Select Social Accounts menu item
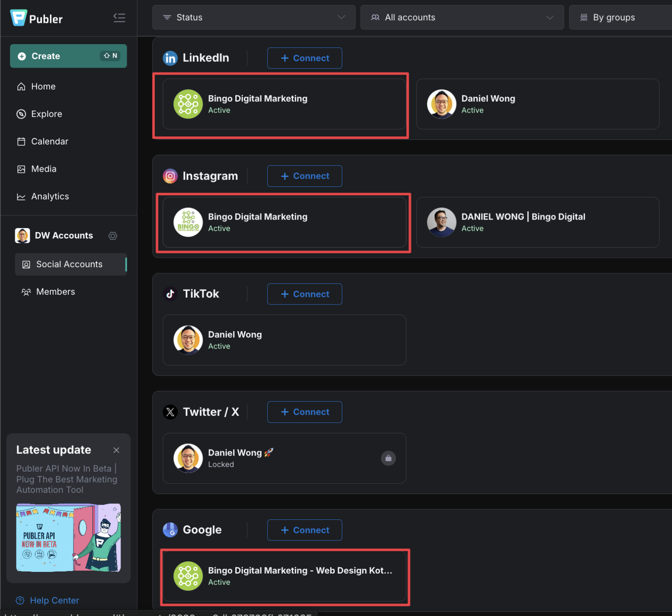 point(71,265)
